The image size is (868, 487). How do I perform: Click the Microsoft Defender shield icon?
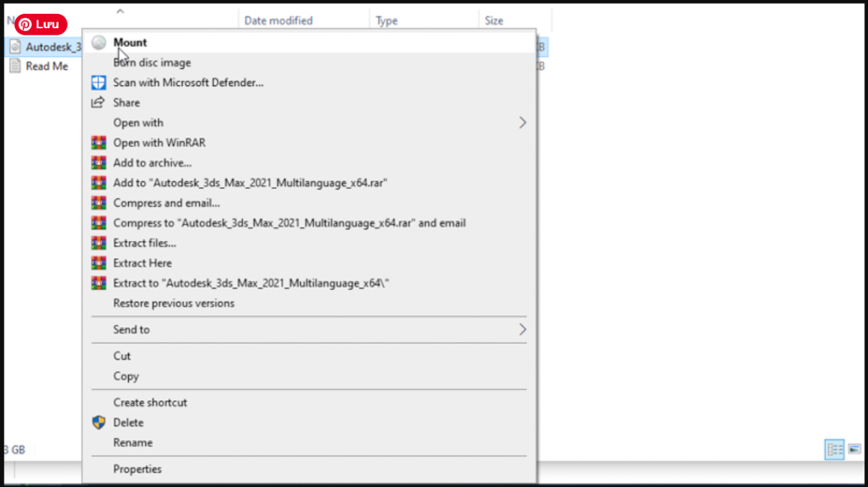pos(98,82)
